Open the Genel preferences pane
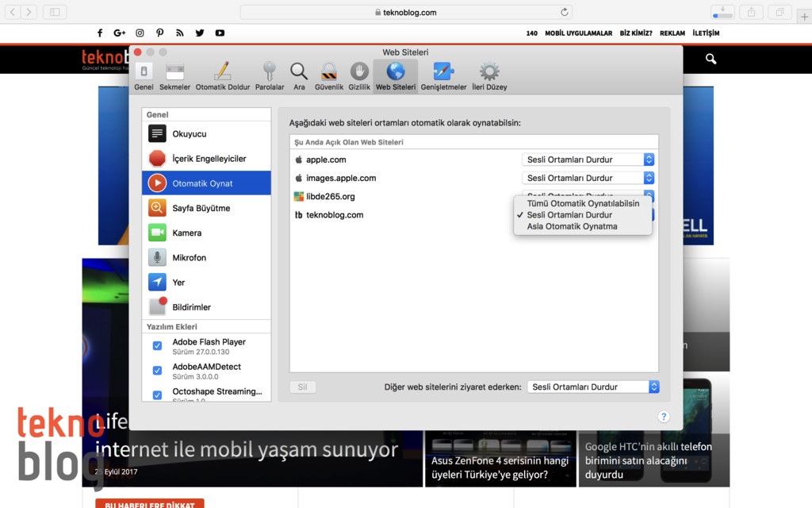The height and width of the screenshot is (508, 812). pyautogui.click(x=144, y=77)
